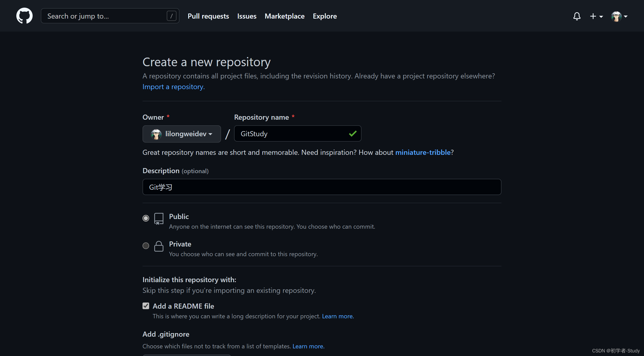This screenshot has width=644, height=356.
Task: Click the notifications bell icon
Action: point(576,16)
